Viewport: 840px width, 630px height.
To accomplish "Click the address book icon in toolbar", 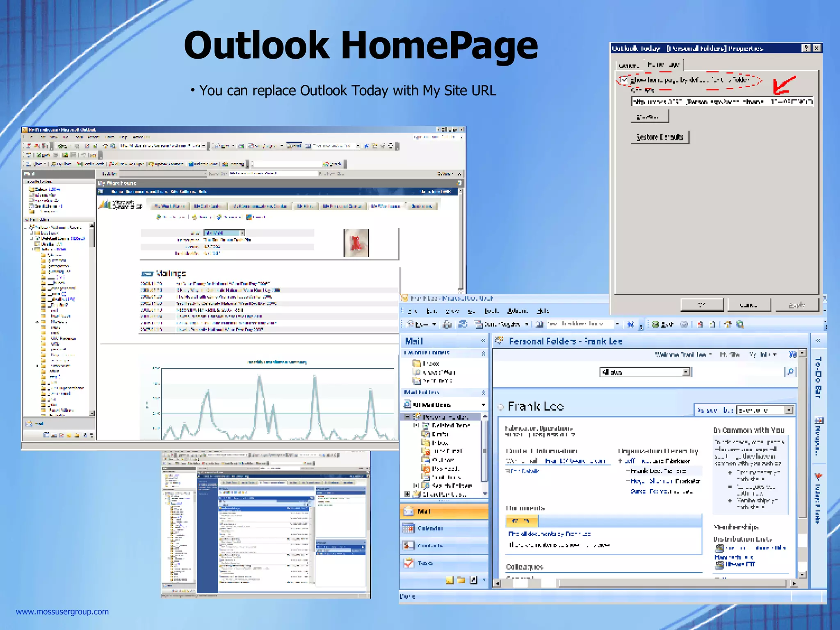I will tap(540, 324).
